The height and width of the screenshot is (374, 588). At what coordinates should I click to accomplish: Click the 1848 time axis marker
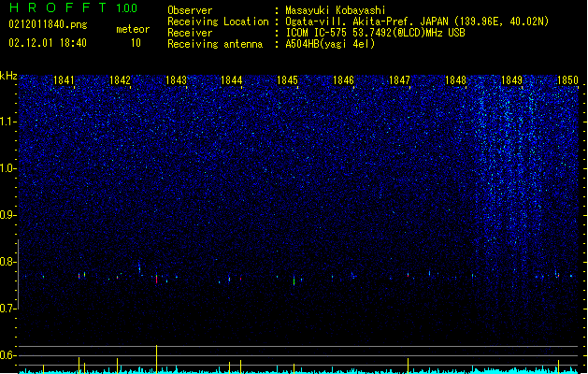(x=455, y=80)
